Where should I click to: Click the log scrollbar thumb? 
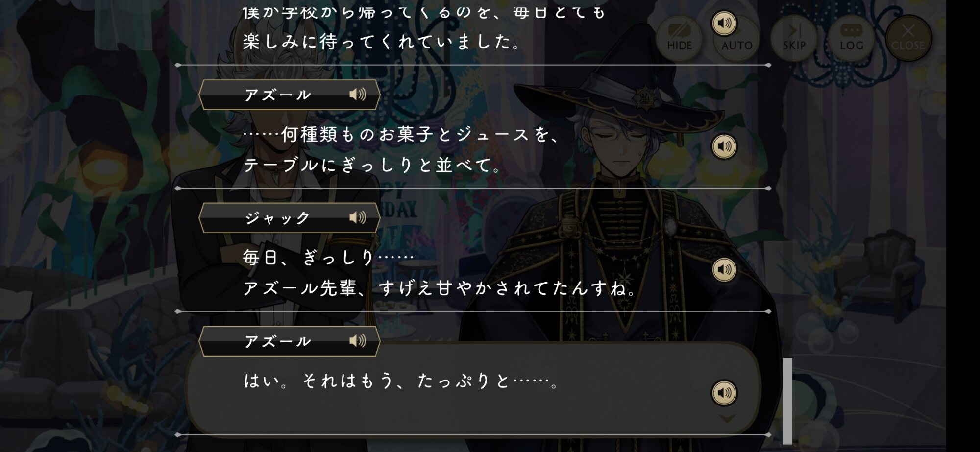coord(787,401)
